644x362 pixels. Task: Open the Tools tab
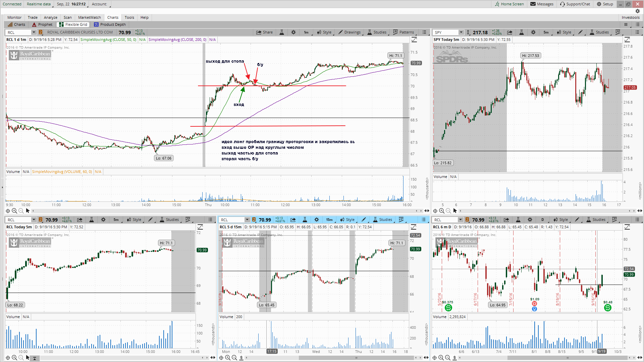[129, 17]
